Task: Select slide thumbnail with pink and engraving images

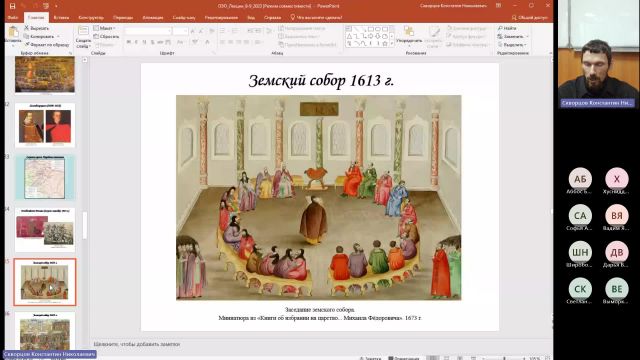Action: tap(45, 230)
